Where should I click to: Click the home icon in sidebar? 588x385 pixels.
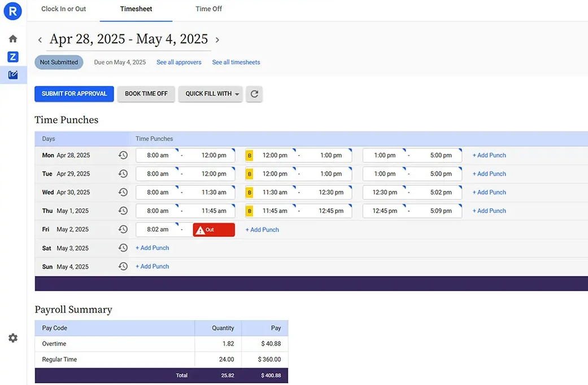tap(13, 39)
